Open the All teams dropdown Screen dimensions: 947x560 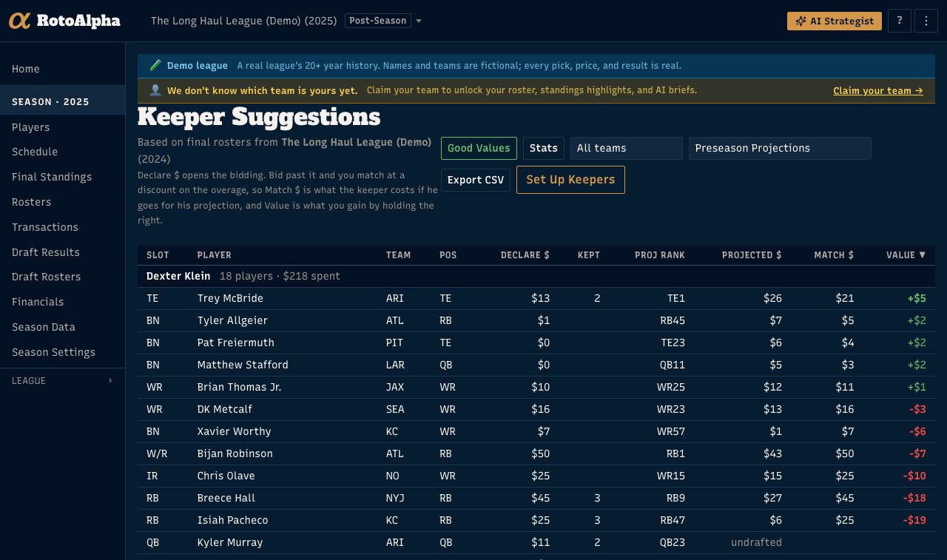[x=626, y=148]
